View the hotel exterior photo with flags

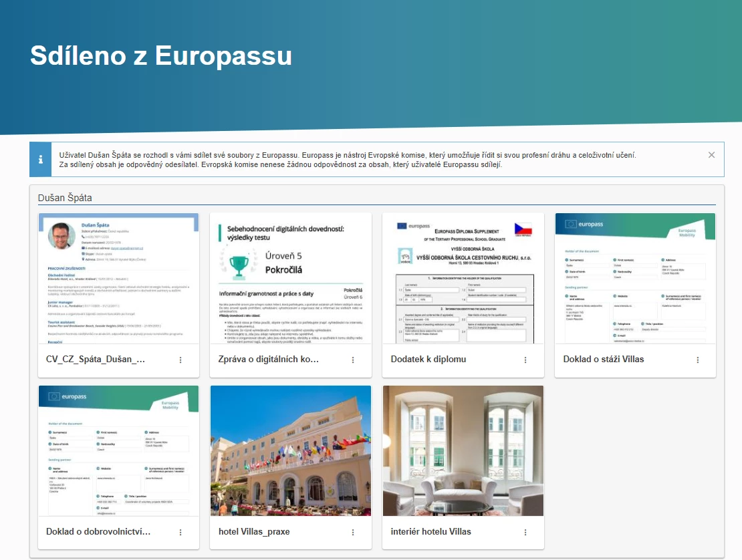coord(291,450)
